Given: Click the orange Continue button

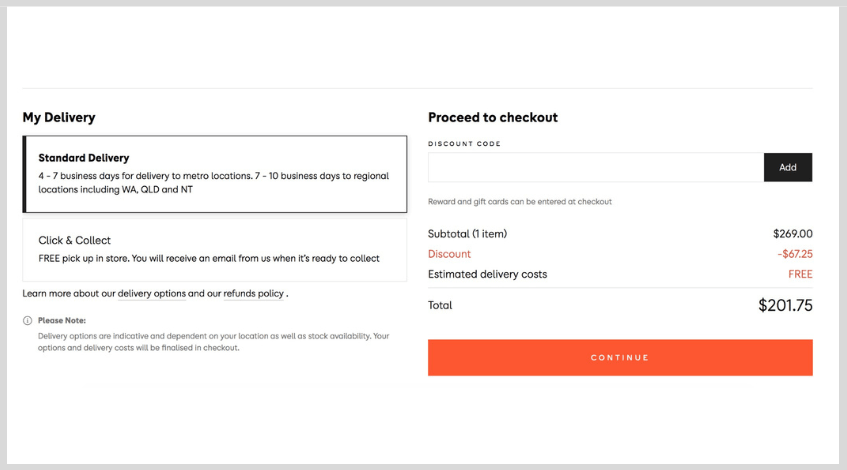Looking at the screenshot, I should point(620,358).
